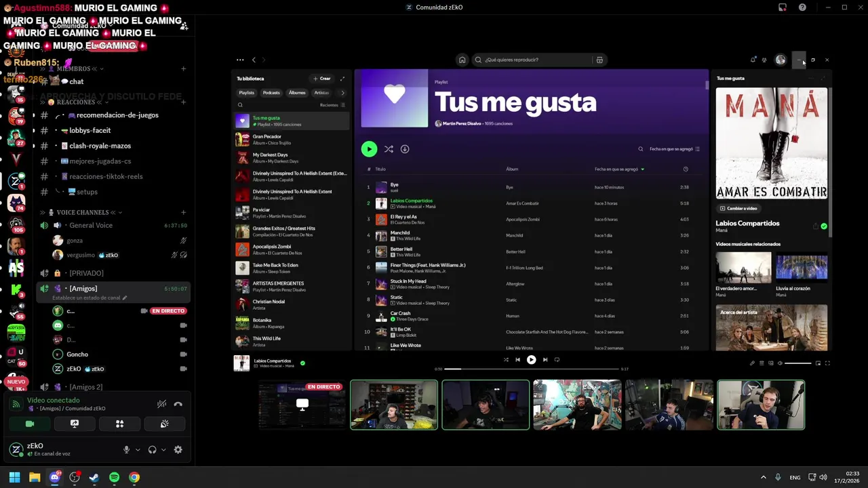Open Discord user settings gear
Screen dimensions: 868x488
point(178,449)
